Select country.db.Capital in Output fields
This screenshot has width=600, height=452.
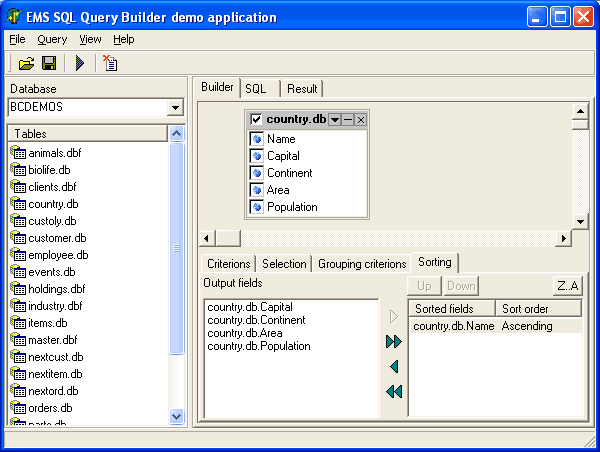pyautogui.click(x=250, y=307)
